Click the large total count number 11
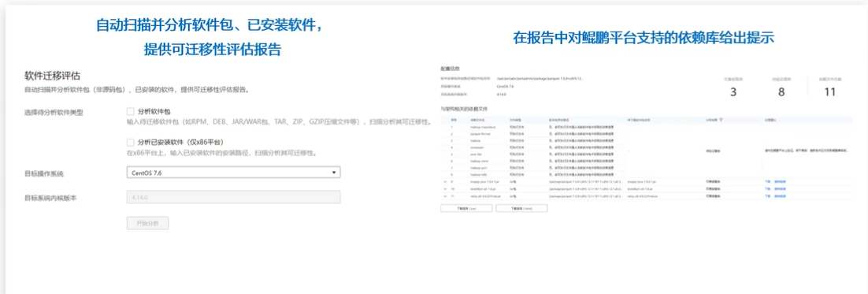 tap(829, 92)
